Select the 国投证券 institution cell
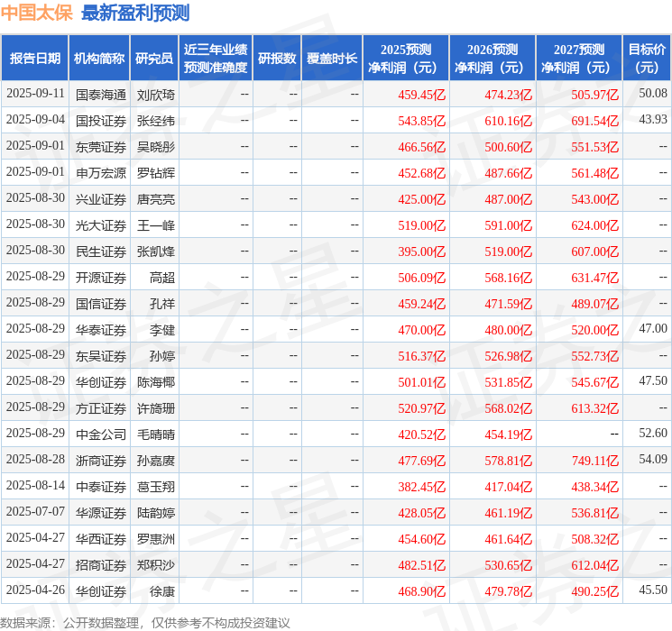The height and width of the screenshot is (631, 672). pos(101,121)
